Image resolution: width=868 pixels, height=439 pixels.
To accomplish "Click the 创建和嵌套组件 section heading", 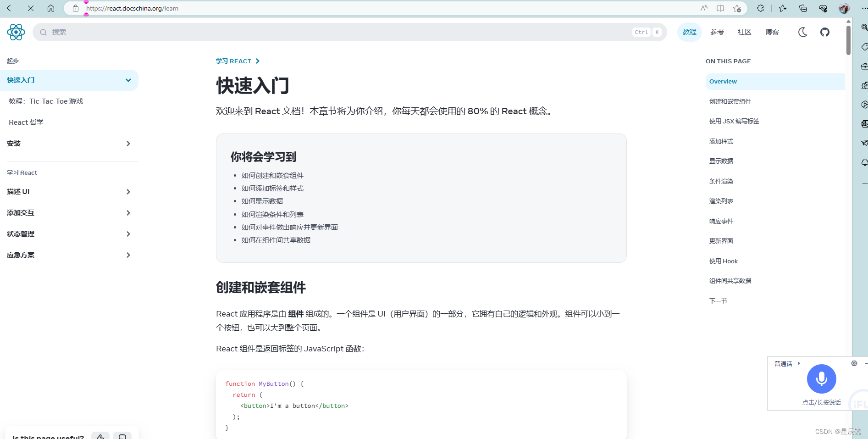I will (x=261, y=288).
